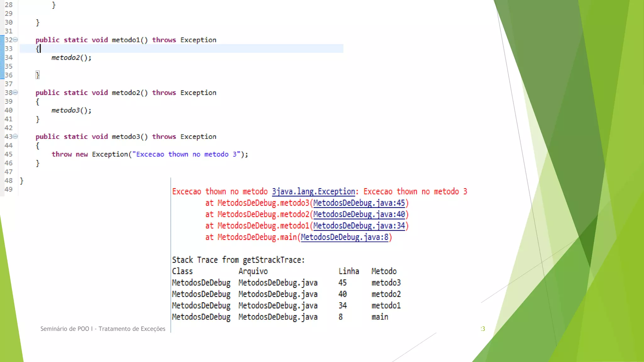This screenshot has height=362, width=644.
Task: Open the MetodosDeDebug.java:34 stack trace link
Action: click(x=359, y=226)
